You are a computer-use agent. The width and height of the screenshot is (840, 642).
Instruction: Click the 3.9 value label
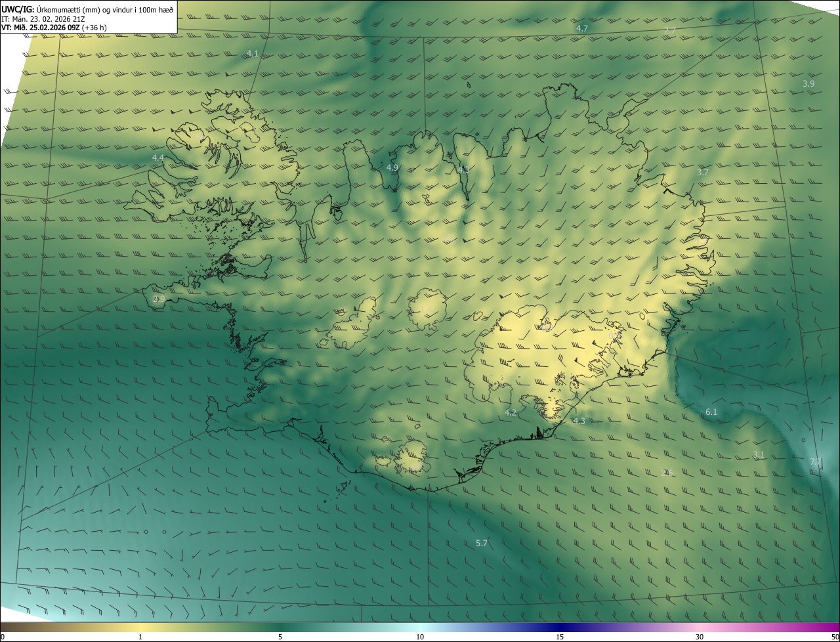click(x=808, y=84)
